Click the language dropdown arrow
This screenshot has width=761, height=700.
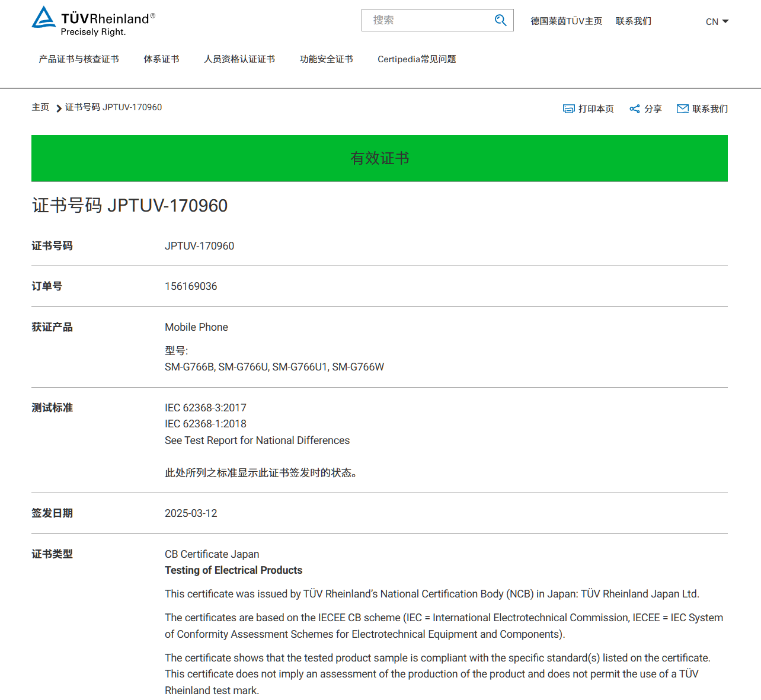(x=725, y=21)
